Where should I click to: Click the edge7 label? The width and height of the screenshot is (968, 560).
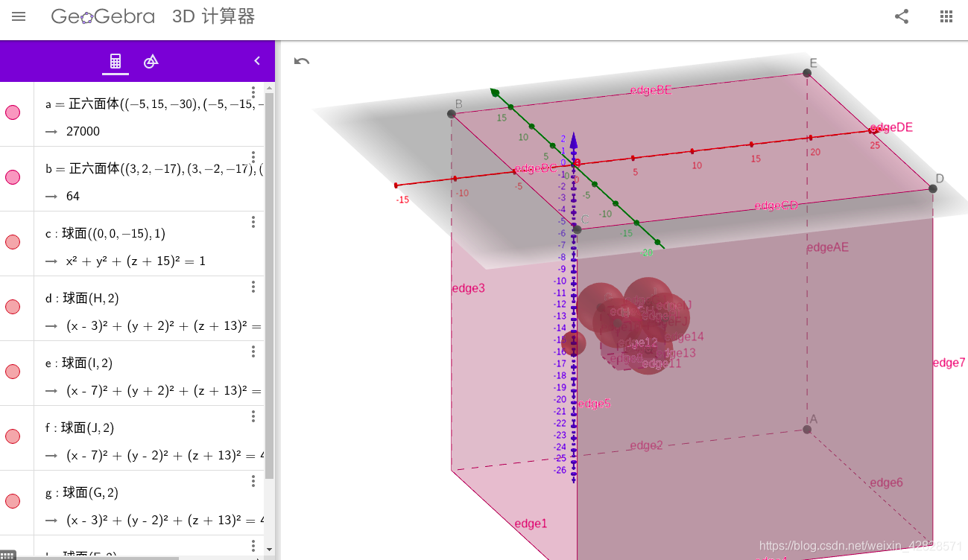tap(949, 363)
